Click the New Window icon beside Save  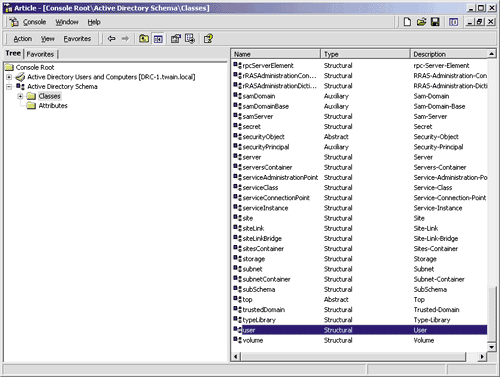click(x=453, y=22)
